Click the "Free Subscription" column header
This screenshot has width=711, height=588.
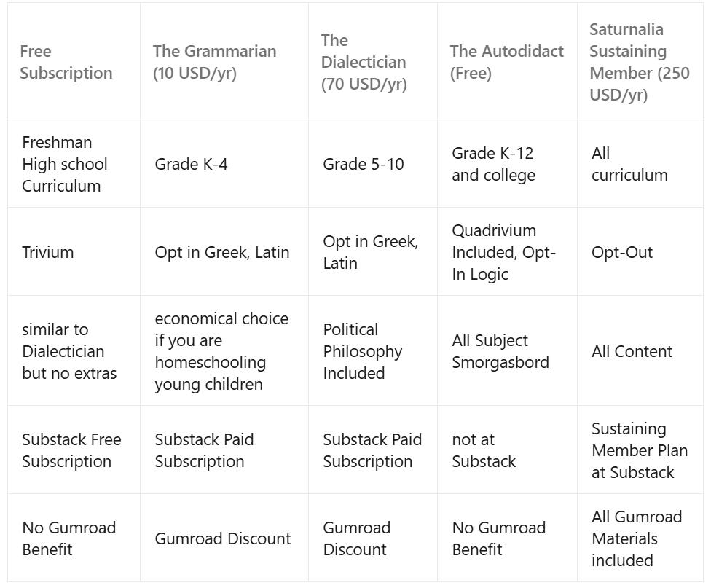(x=66, y=62)
